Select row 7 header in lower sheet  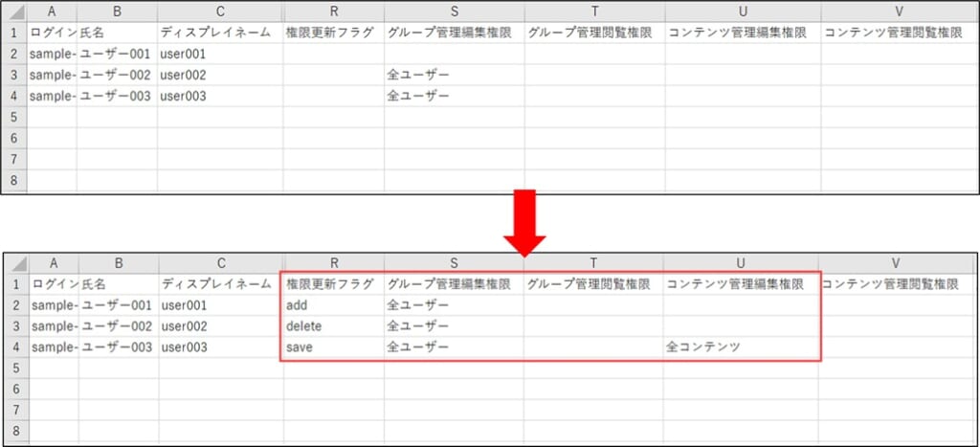pyautogui.click(x=17, y=410)
